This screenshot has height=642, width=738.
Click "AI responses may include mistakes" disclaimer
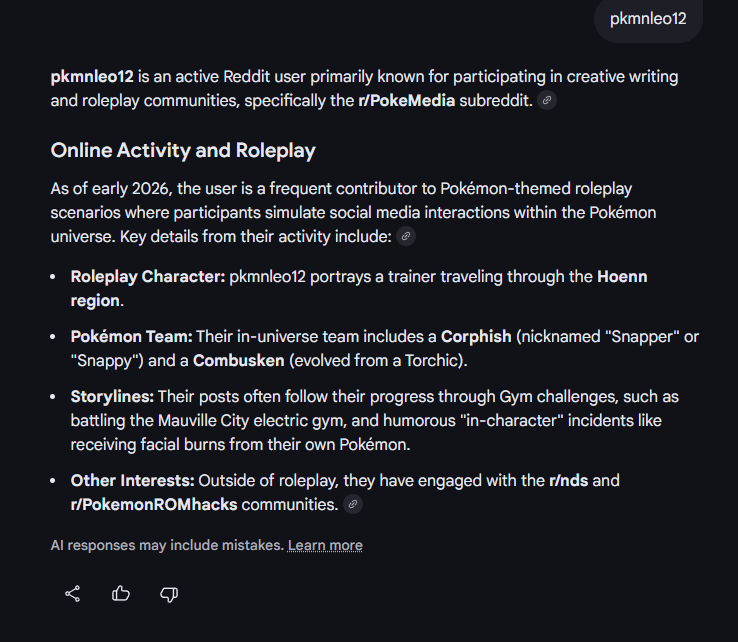click(166, 545)
